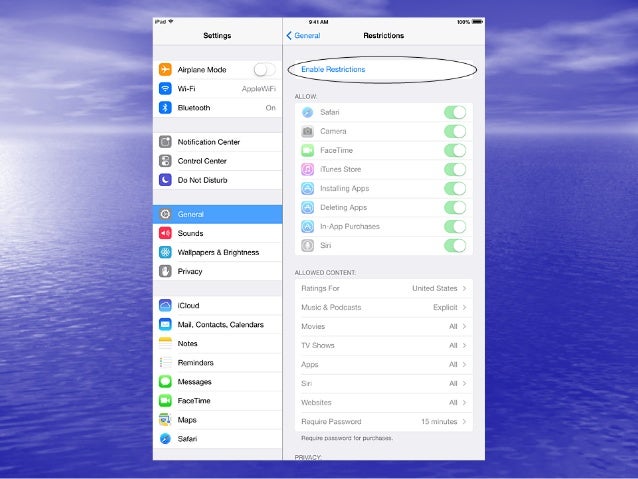Tap the Camera icon in Allow list
The image size is (638, 479).
click(308, 131)
